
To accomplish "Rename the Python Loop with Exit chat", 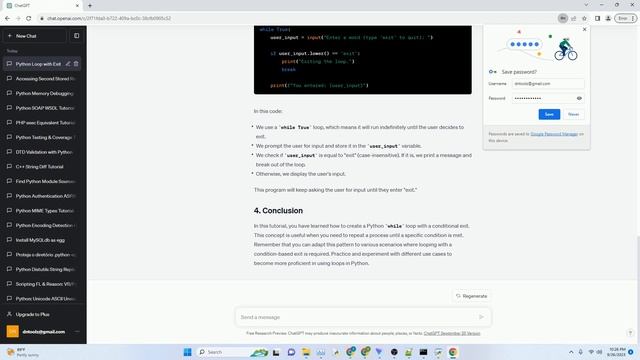I will point(68,64).
